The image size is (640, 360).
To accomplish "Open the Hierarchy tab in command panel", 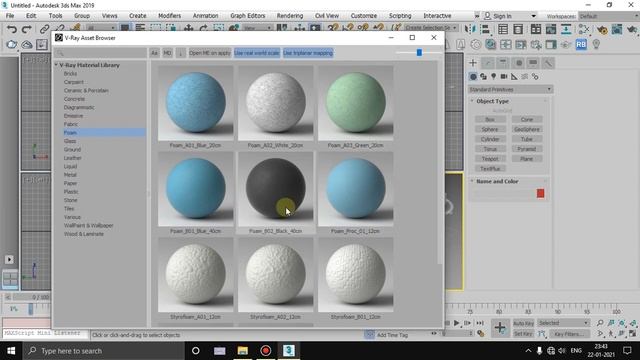I will click(x=503, y=62).
